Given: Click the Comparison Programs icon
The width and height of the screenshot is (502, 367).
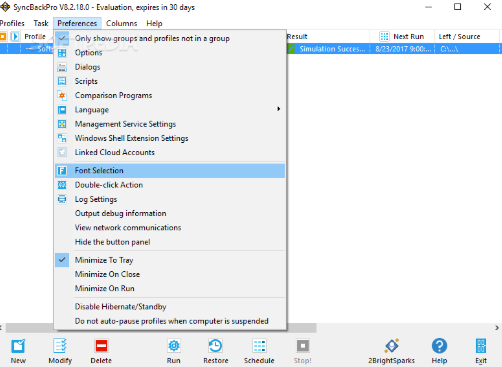Looking at the screenshot, I should [x=62, y=96].
